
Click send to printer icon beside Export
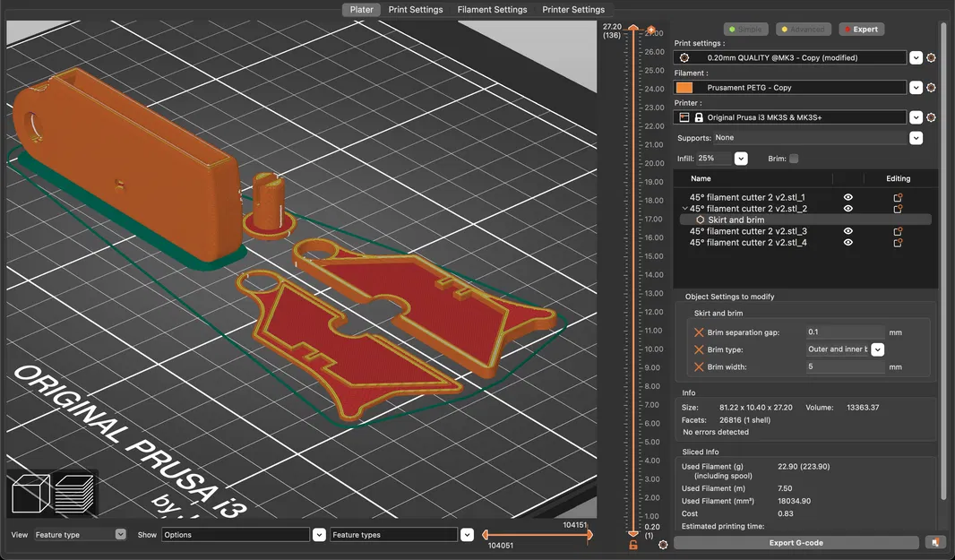point(934,543)
